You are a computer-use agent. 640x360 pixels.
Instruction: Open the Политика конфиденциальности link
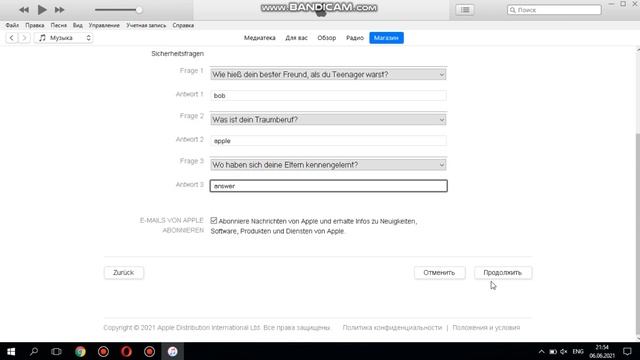tap(392, 328)
